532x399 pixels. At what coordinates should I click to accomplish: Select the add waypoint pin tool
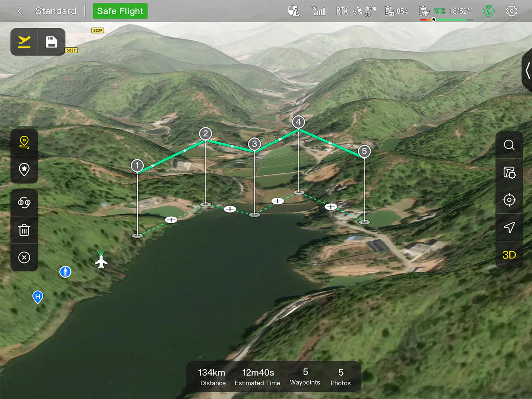click(x=24, y=142)
